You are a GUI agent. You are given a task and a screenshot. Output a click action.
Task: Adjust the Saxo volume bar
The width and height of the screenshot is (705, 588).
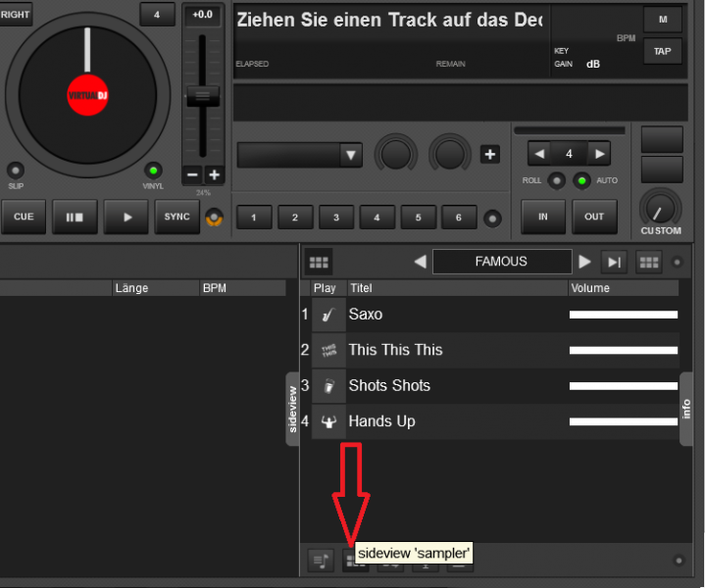(x=624, y=315)
